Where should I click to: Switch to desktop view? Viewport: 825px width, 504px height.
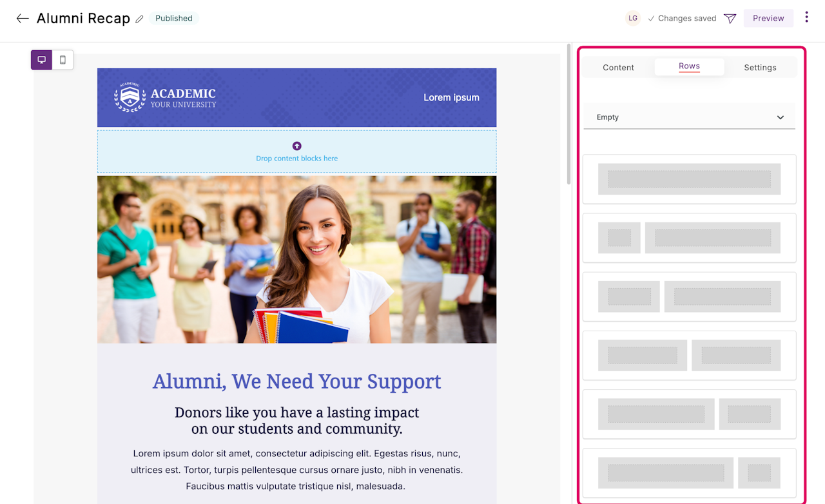click(42, 60)
